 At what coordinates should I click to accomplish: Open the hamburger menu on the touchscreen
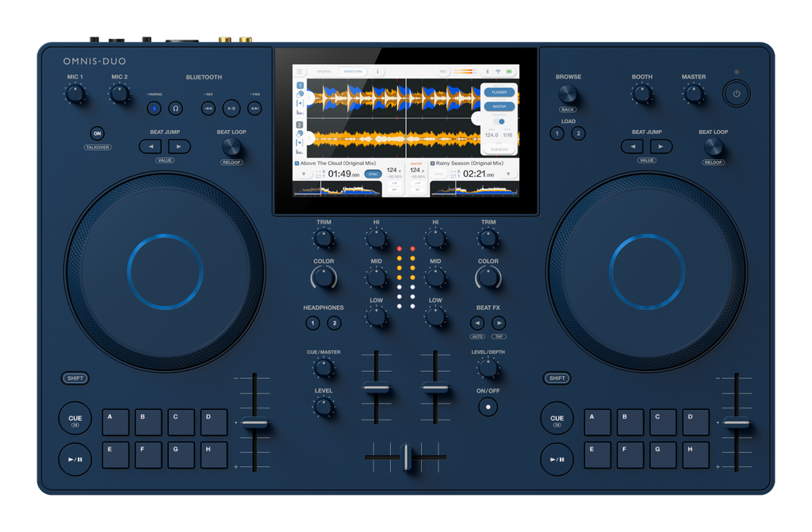[300, 71]
